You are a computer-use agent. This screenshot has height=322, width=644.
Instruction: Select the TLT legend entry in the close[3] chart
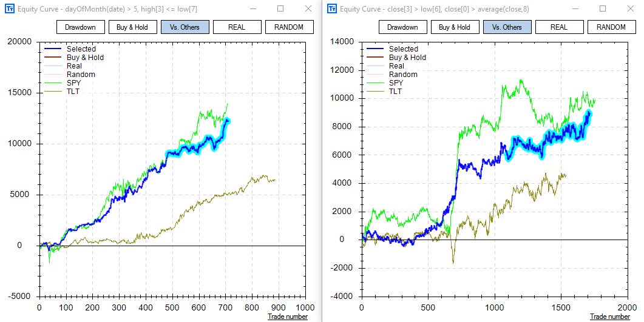(395, 92)
